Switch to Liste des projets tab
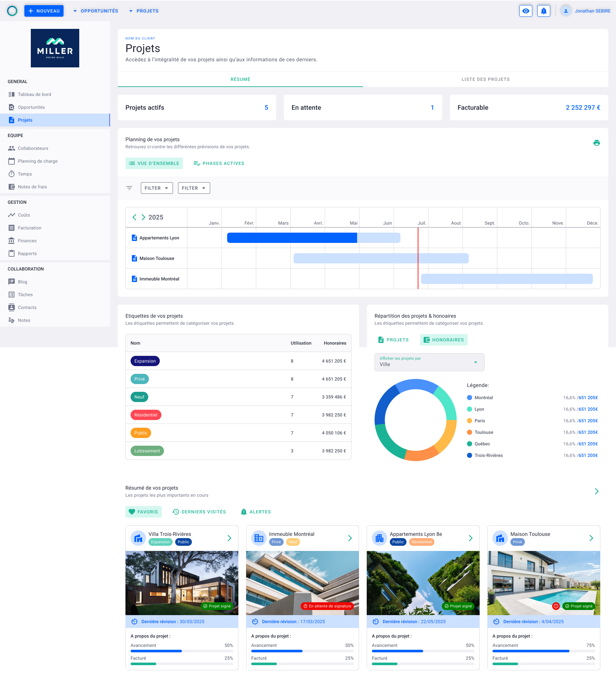Screen dimensions: 616x678 pos(485,79)
